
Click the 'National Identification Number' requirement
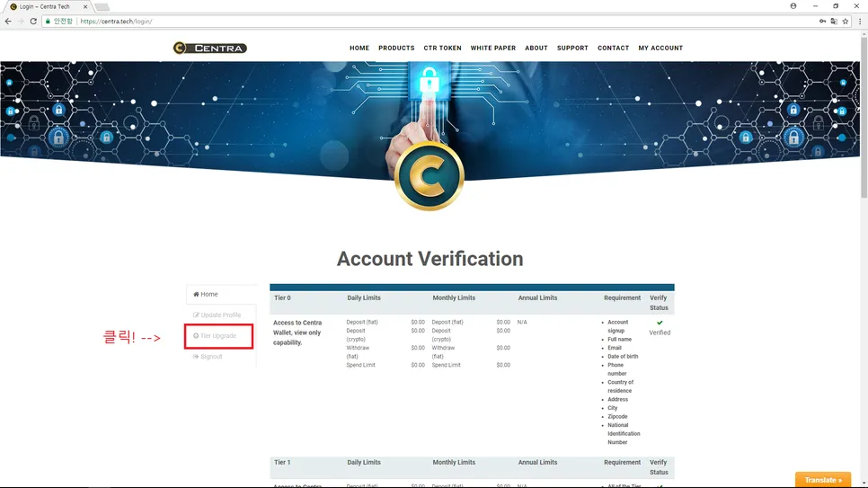(624, 434)
